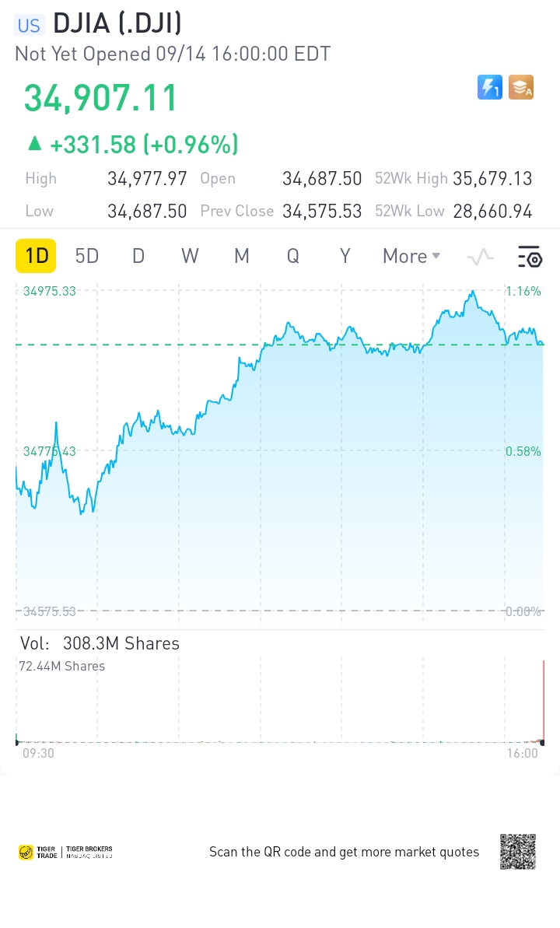Select the D daily chart tab

click(138, 256)
